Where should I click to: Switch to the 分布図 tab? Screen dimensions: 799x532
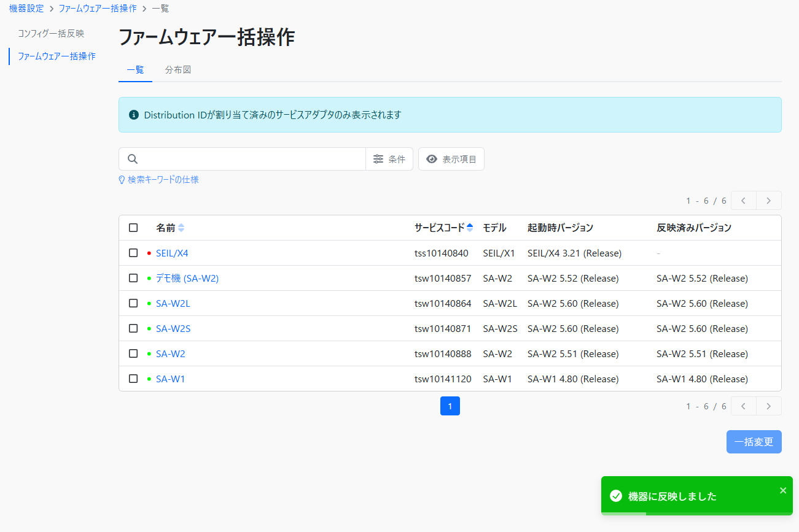coord(178,70)
